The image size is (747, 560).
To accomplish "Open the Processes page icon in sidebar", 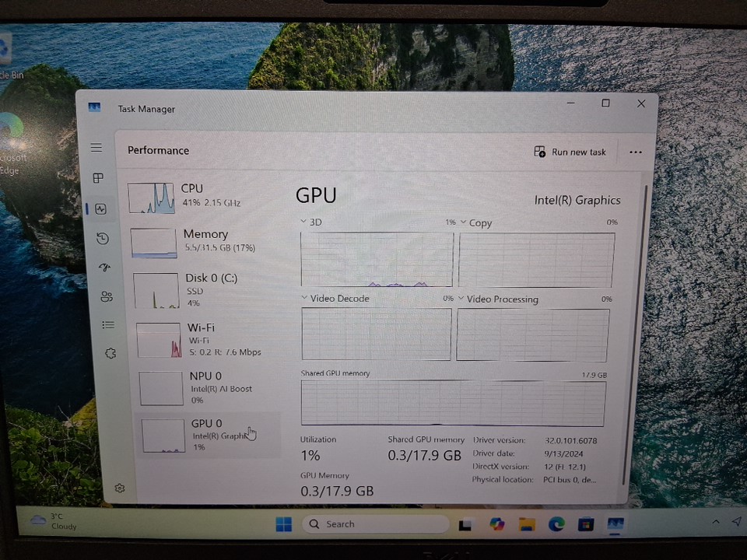I will point(98,178).
